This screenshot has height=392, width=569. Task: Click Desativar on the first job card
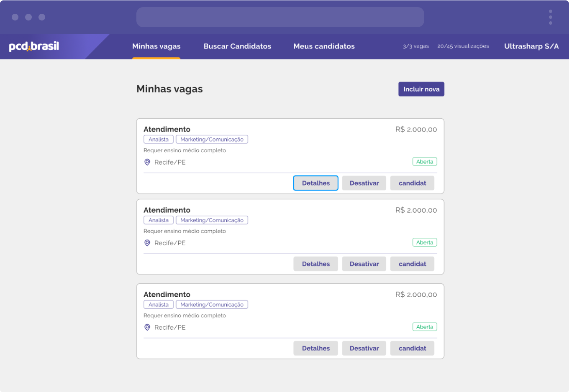(x=364, y=183)
